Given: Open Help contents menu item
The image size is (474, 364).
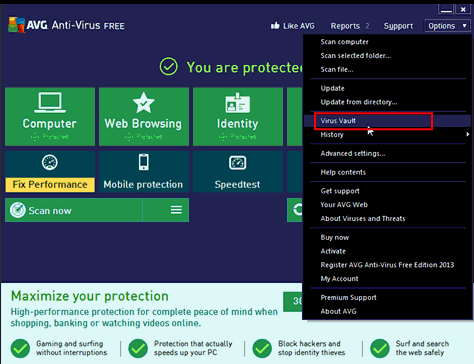Looking at the screenshot, I should click(x=343, y=172).
